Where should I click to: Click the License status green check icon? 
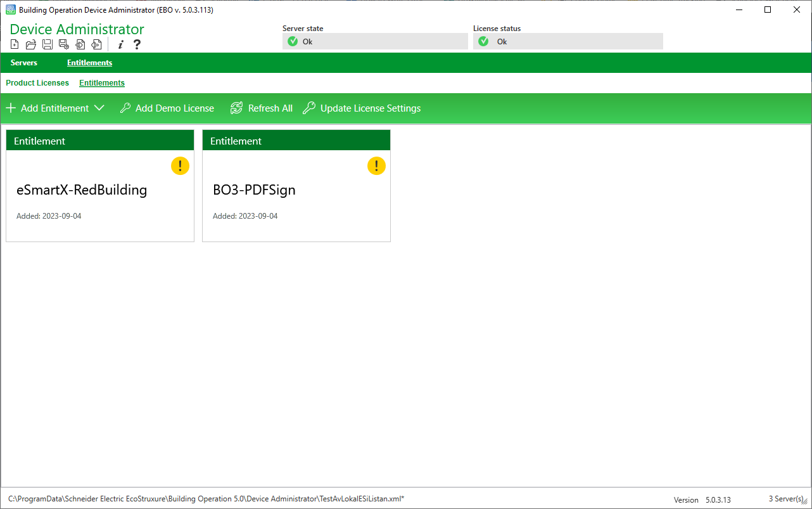(483, 41)
